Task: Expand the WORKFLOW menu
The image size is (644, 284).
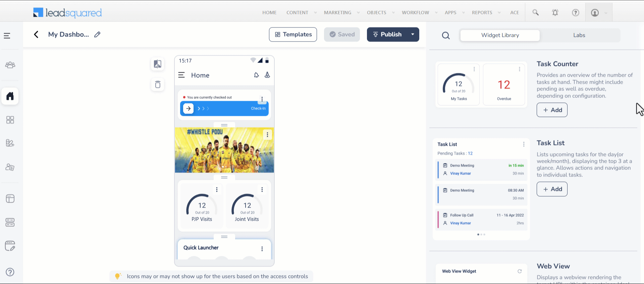Action: click(419, 13)
